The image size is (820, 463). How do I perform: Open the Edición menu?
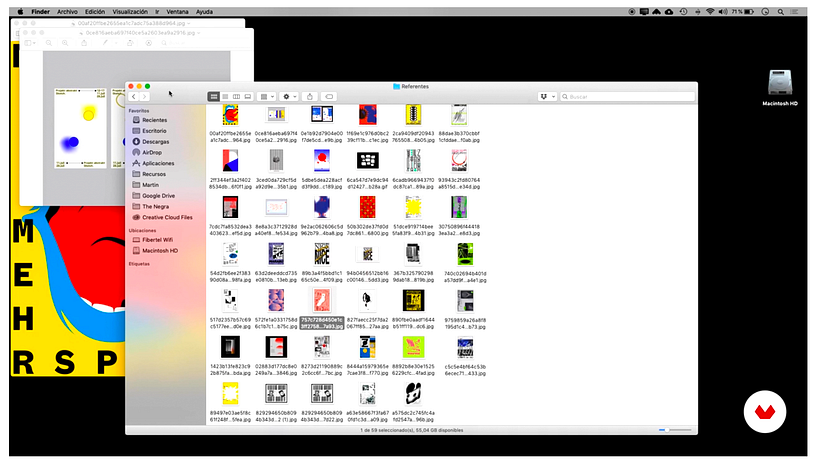coord(95,12)
